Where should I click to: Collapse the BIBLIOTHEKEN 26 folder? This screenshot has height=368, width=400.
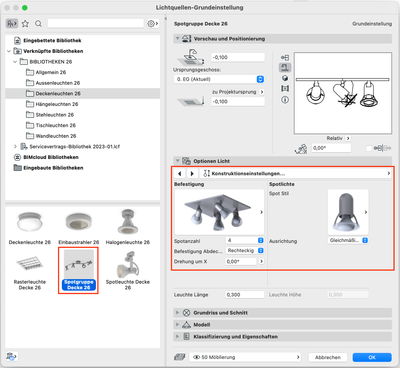click(x=15, y=62)
